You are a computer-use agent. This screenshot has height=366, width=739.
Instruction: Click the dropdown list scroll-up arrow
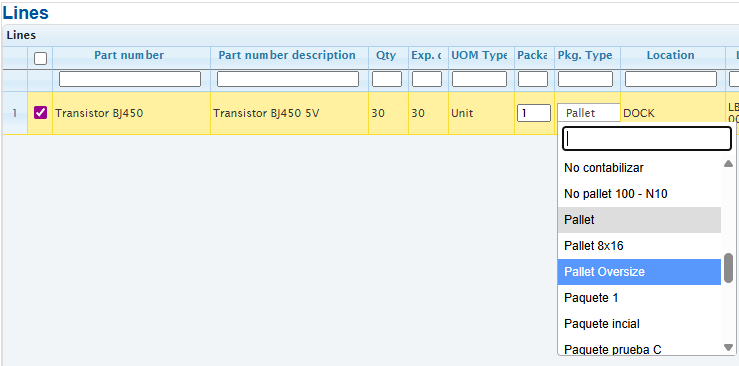coord(728,164)
